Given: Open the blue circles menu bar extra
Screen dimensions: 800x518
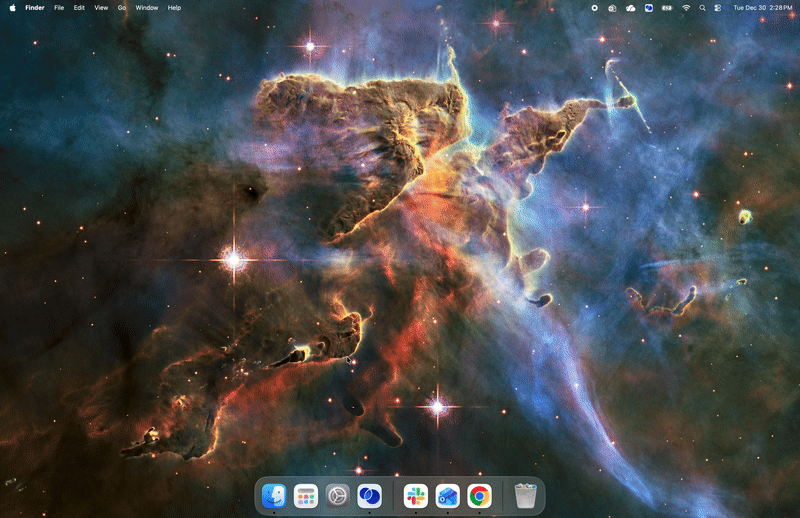Looking at the screenshot, I should pos(648,8).
